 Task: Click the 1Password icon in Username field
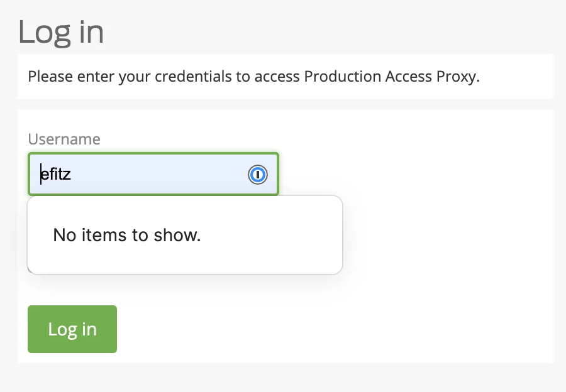point(257,175)
